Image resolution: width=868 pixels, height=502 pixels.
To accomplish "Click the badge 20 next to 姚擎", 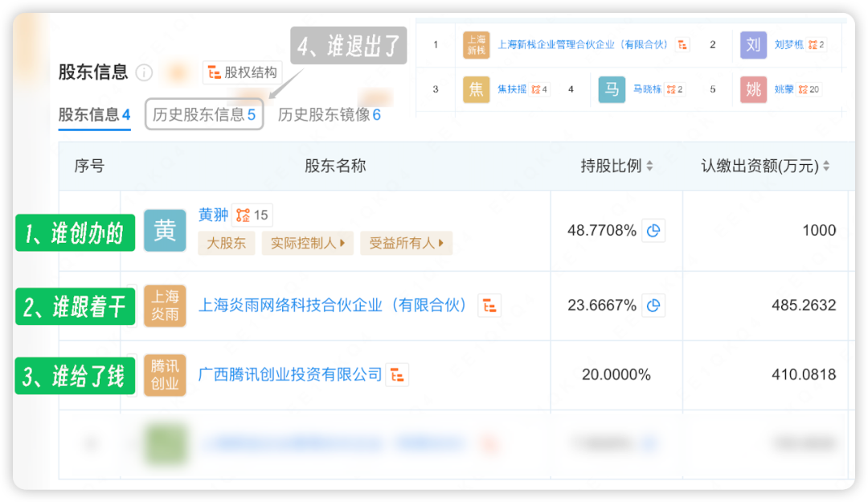I will (x=809, y=89).
